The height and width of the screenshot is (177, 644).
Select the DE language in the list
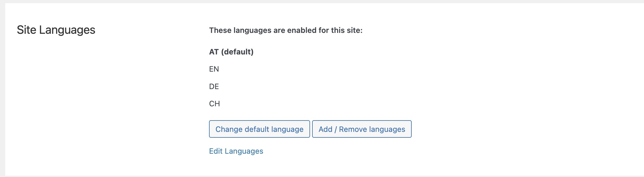point(214,86)
